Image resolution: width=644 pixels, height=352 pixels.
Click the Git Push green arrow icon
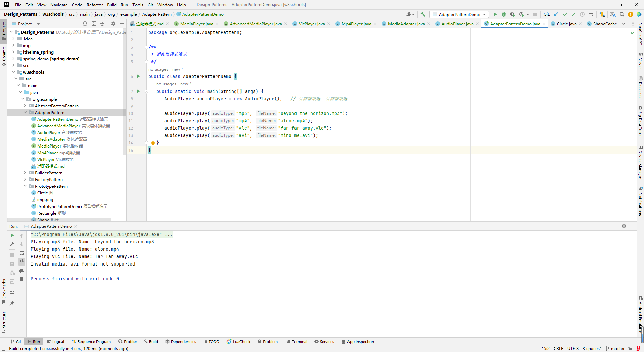pyautogui.click(x=574, y=14)
